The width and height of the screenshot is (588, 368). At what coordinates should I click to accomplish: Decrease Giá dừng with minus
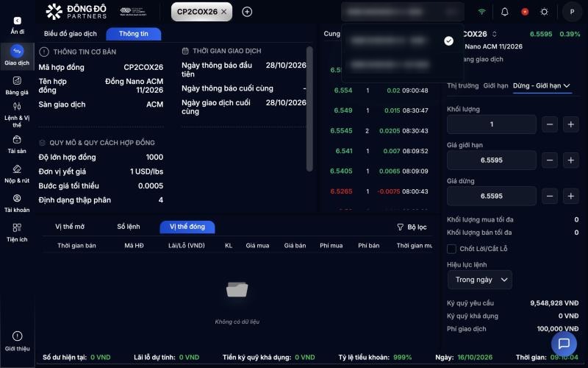[549, 196]
